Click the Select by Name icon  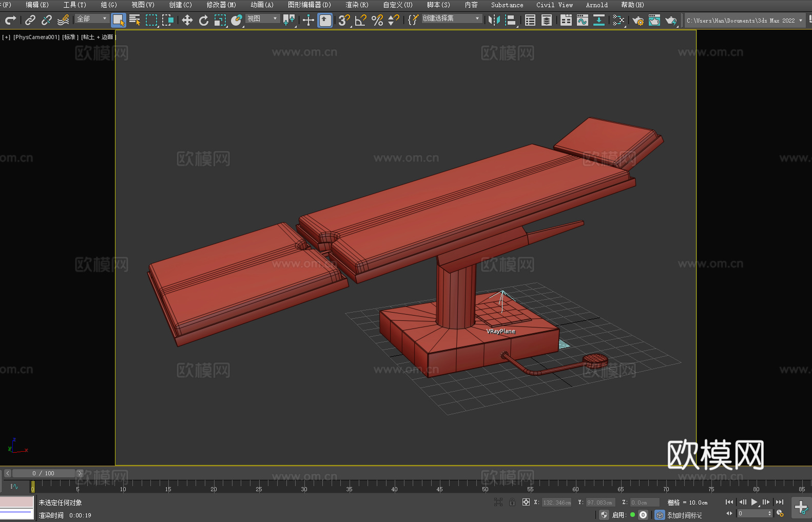coord(134,20)
